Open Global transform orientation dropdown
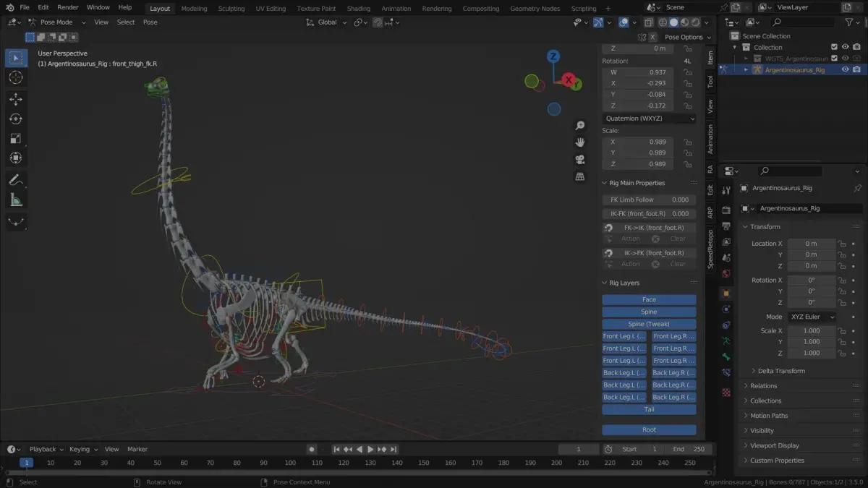Viewport: 868px width, 488px height. 327,22
